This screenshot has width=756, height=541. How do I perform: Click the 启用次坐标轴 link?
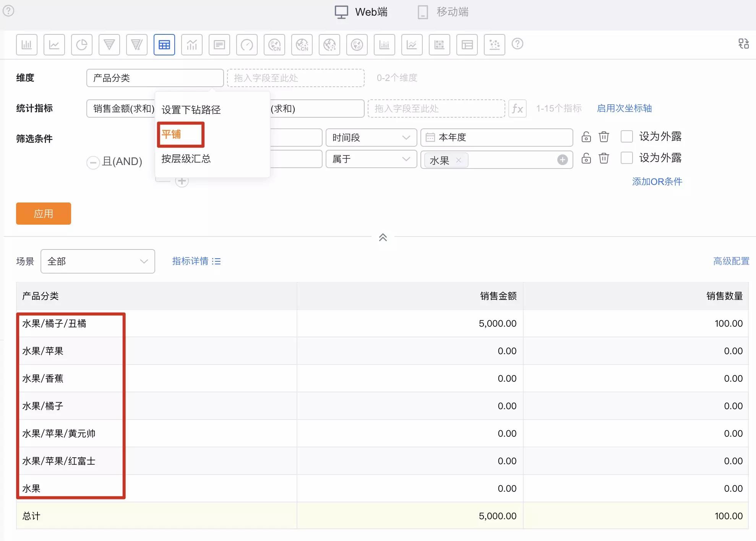pyautogui.click(x=625, y=109)
